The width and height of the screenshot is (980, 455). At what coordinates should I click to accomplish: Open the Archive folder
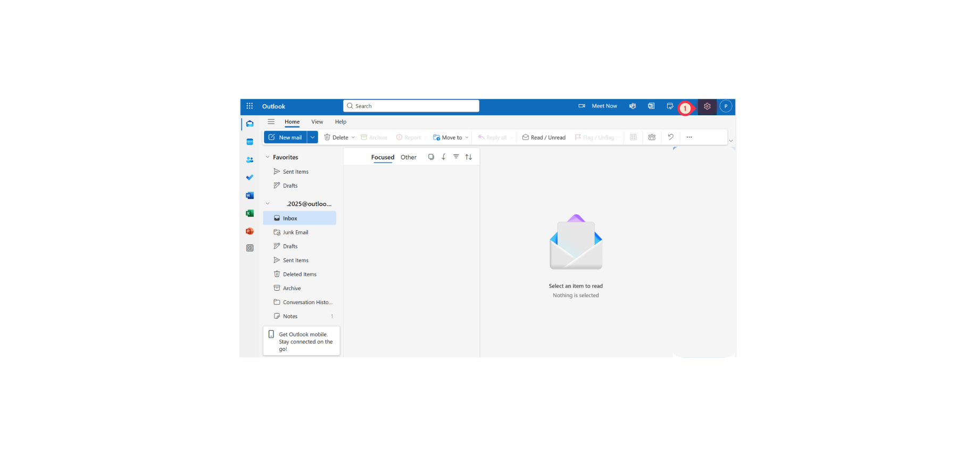(x=300, y=288)
